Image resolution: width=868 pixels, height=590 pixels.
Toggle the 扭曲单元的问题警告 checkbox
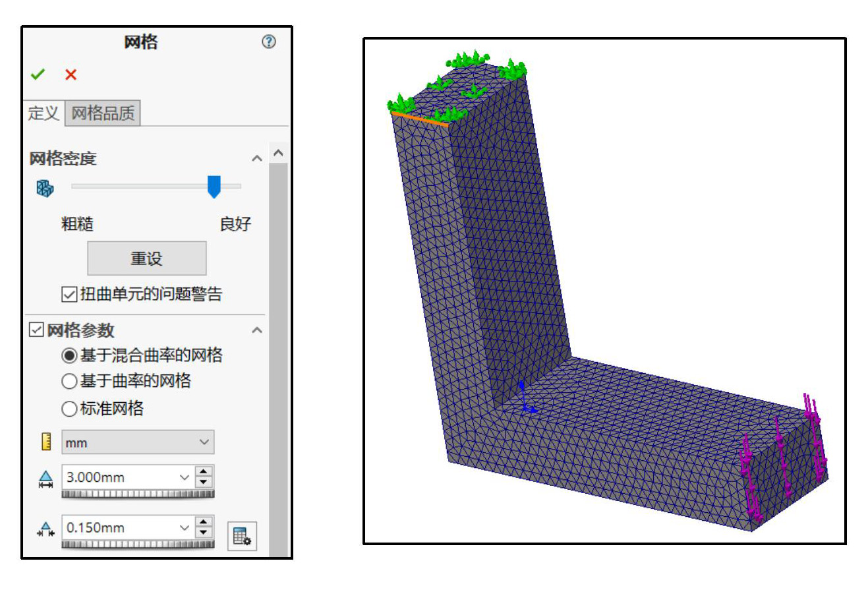coord(69,295)
